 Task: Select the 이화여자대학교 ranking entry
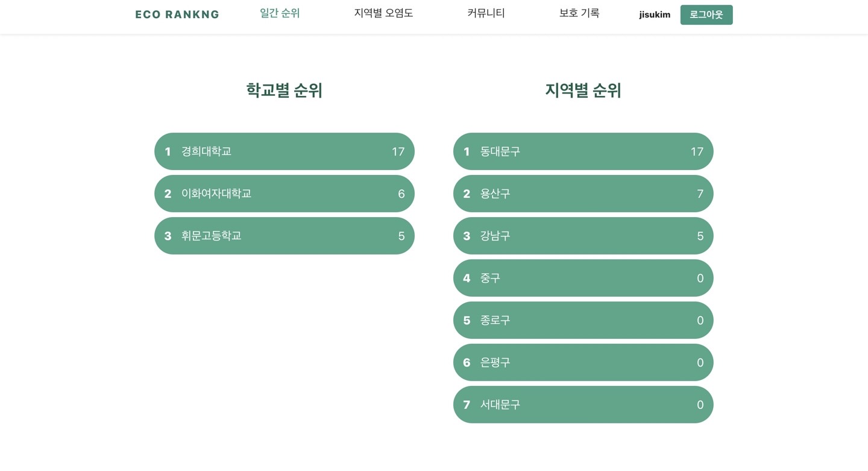[285, 194]
